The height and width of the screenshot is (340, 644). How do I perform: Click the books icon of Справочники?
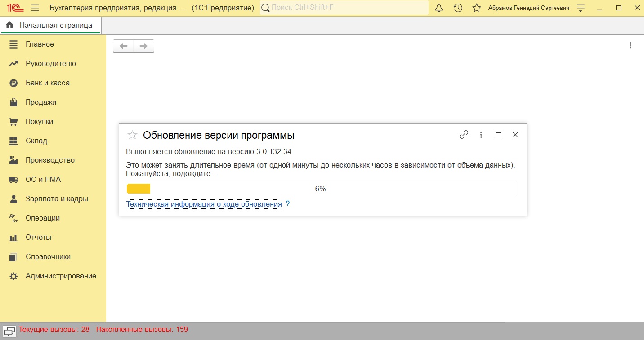(x=13, y=257)
